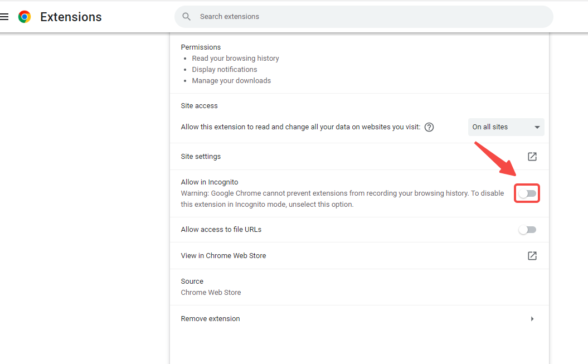Click the Manage your downloads permission item
Image resolution: width=588 pixels, height=364 pixels.
tap(231, 81)
